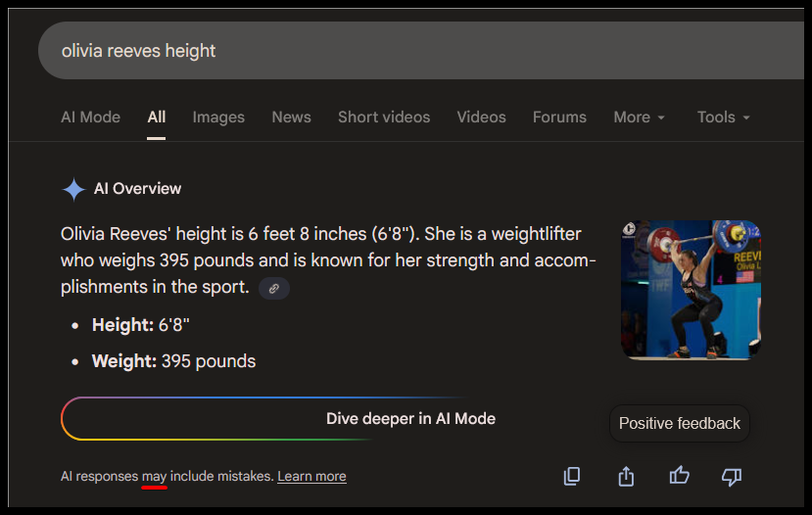Click the AI Overview sparkle icon

tap(73, 189)
